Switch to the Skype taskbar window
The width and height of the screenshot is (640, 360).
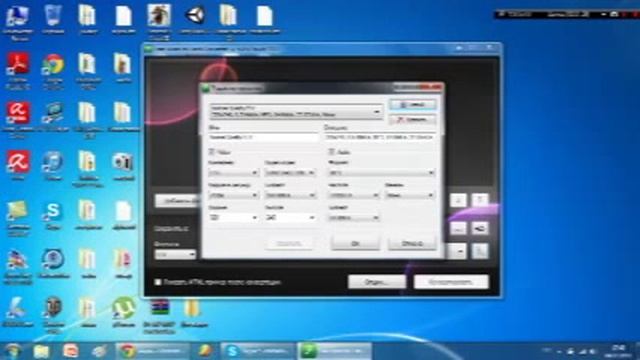point(257,351)
